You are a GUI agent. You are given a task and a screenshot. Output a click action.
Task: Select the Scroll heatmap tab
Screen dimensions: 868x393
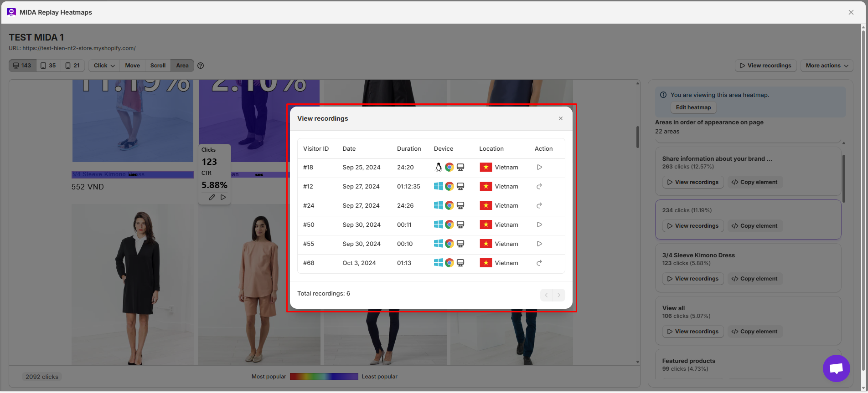point(158,66)
